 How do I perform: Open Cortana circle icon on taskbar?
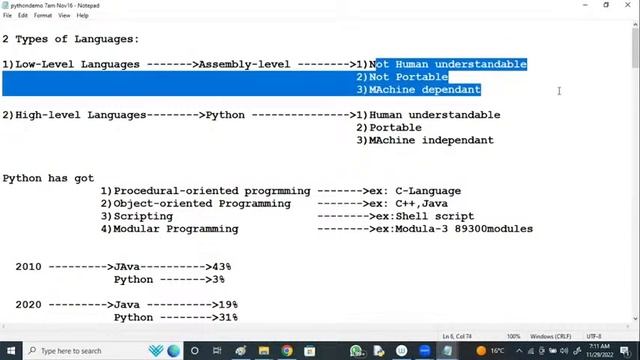(x=195, y=351)
